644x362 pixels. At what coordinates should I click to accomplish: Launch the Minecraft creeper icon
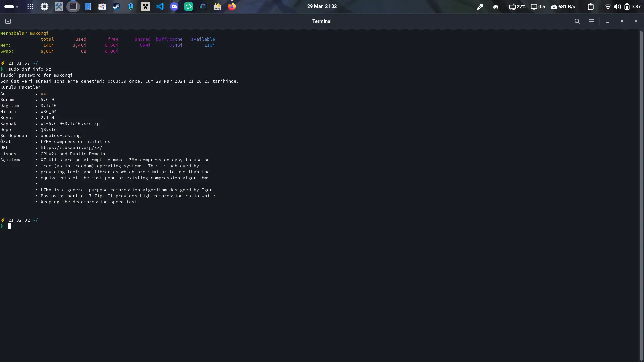coord(145,6)
